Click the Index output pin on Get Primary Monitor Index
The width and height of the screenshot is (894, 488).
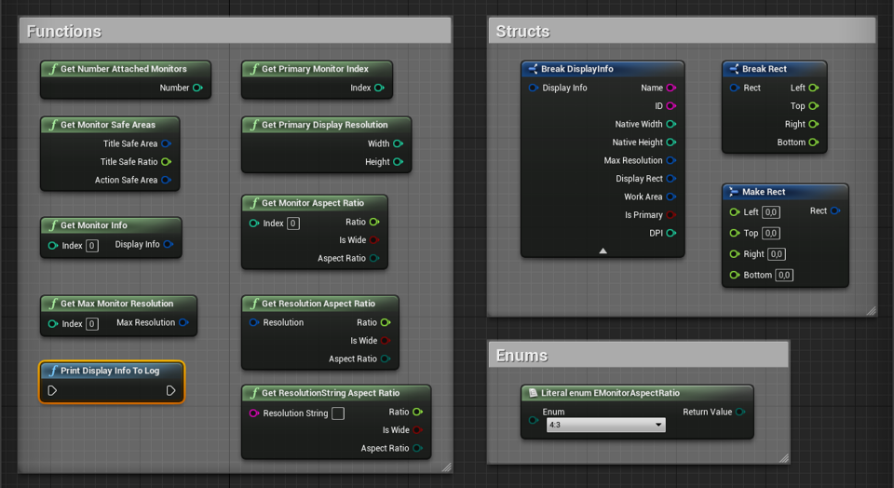click(379, 88)
